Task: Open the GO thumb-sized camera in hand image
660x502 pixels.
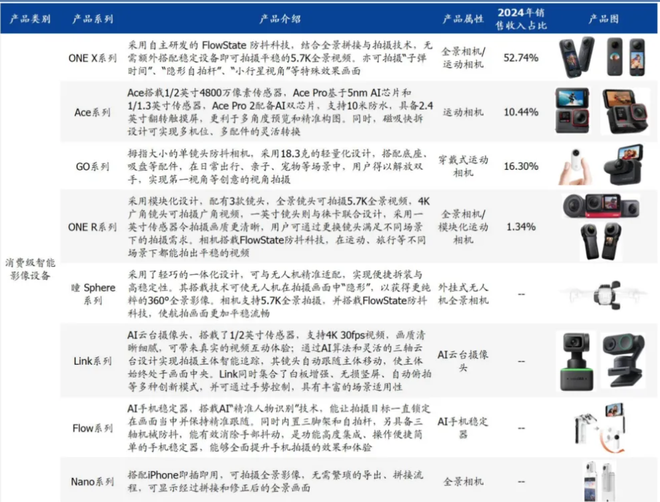Action: click(575, 167)
